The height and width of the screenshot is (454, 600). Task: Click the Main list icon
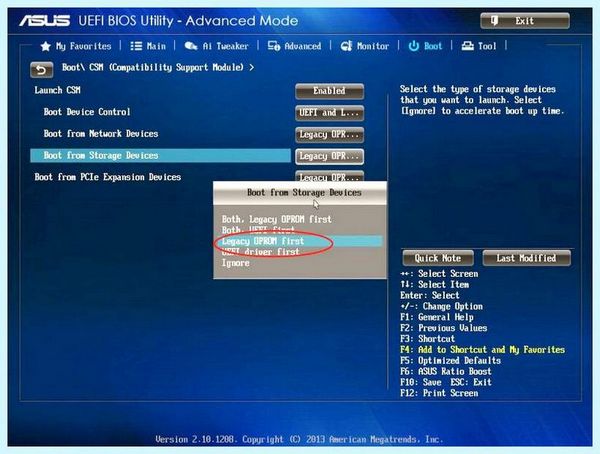[x=136, y=46]
